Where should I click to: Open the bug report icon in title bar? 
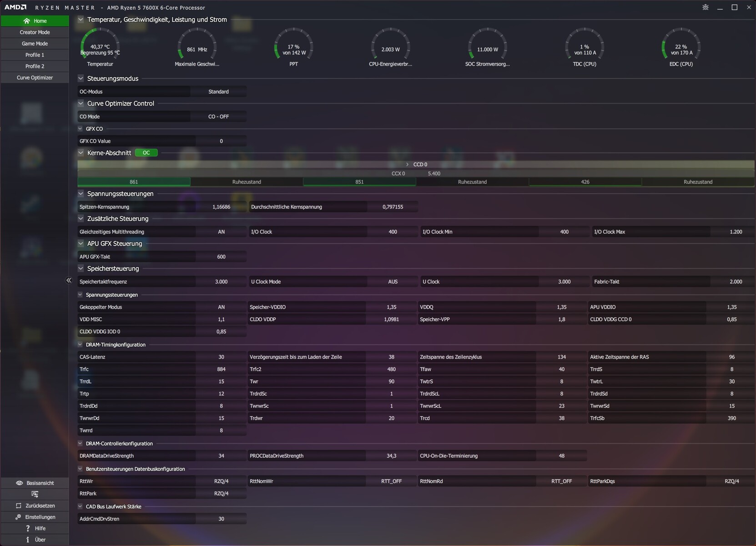point(706,7)
